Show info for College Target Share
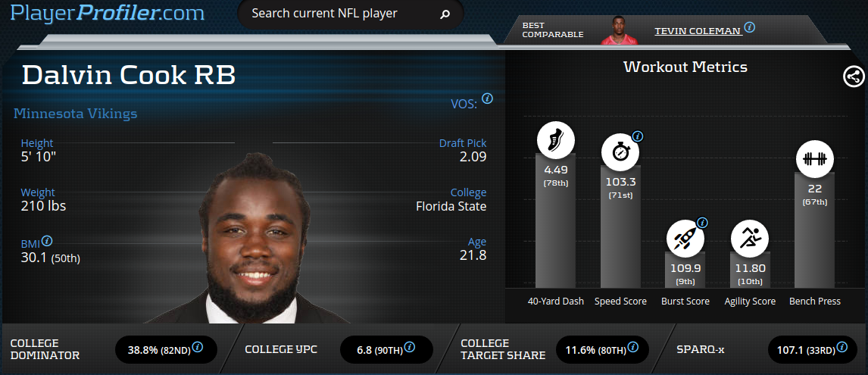The width and height of the screenshot is (868, 375). 633,348
